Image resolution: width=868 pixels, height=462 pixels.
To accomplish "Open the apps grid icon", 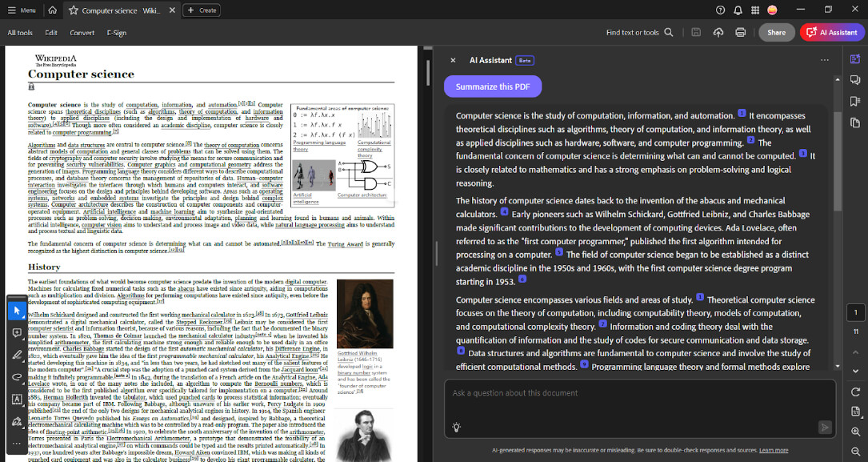I will (755, 10).
